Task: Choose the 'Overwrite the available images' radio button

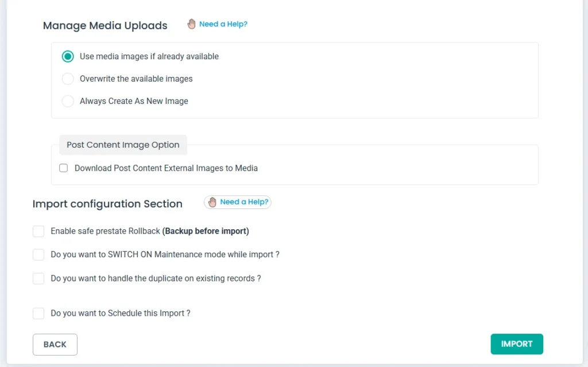Action: tap(68, 79)
